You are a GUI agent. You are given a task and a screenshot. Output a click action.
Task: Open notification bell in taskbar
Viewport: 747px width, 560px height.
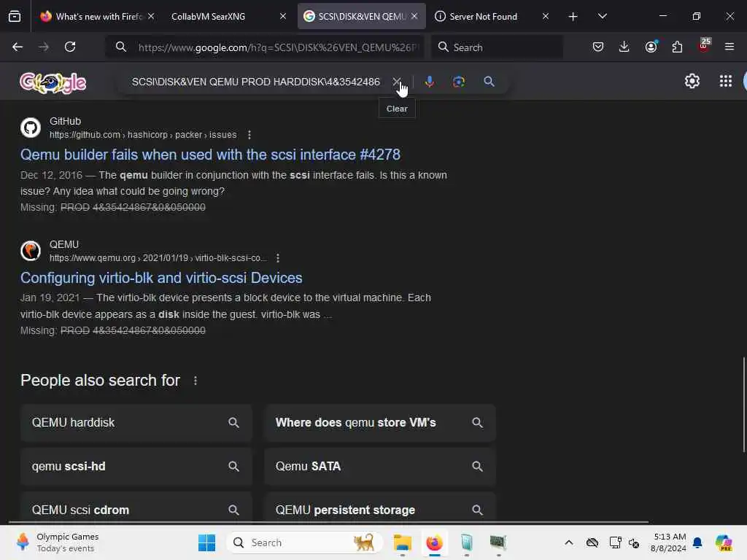pos(697,542)
